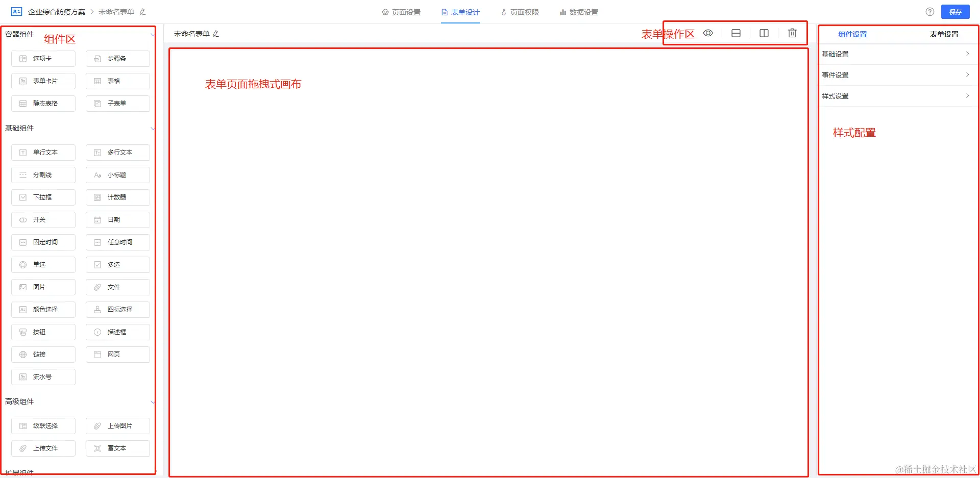Expand 基础设置 panel row
Image resolution: width=980 pixels, height=478 pixels.
[x=897, y=54]
